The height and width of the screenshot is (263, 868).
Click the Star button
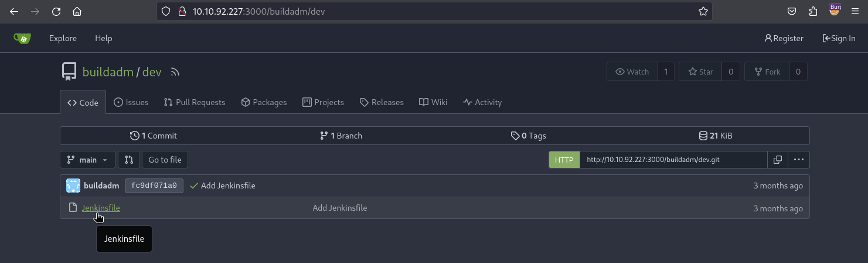click(700, 72)
